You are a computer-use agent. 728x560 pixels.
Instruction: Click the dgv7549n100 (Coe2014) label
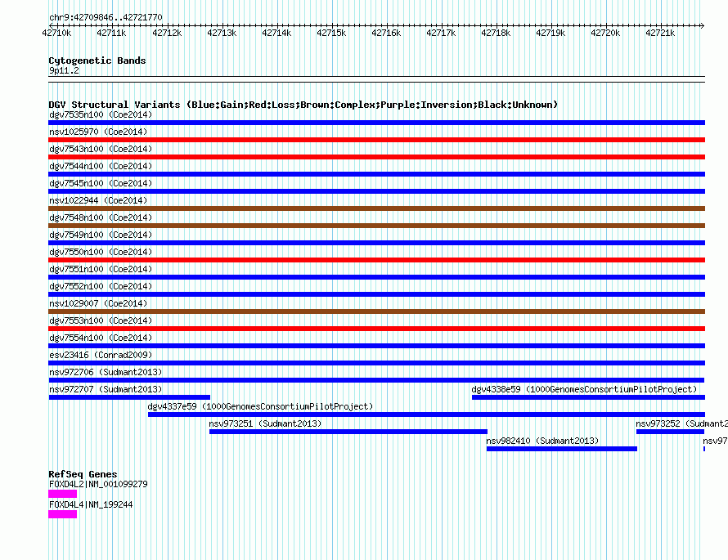click(101, 235)
